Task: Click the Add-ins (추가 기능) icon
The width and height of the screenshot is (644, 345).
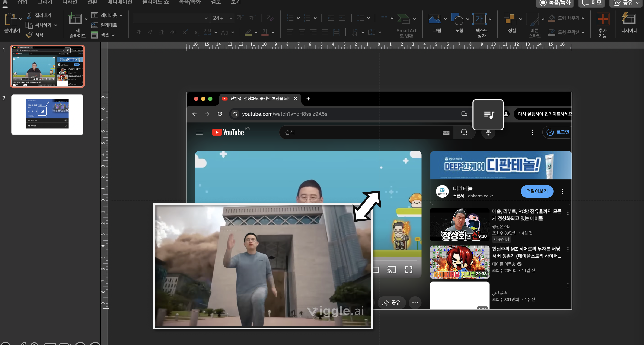Action: [603, 19]
